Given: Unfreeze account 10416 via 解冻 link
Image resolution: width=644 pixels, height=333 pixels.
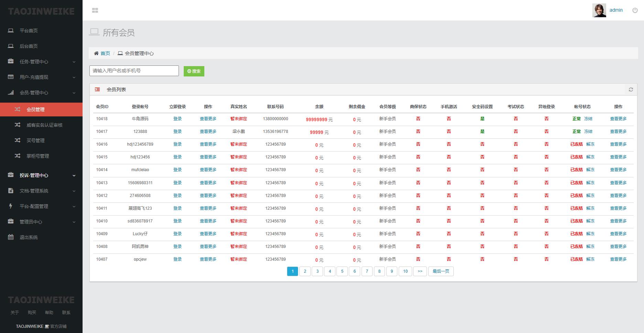Looking at the screenshot, I should [x=590, y=144].
